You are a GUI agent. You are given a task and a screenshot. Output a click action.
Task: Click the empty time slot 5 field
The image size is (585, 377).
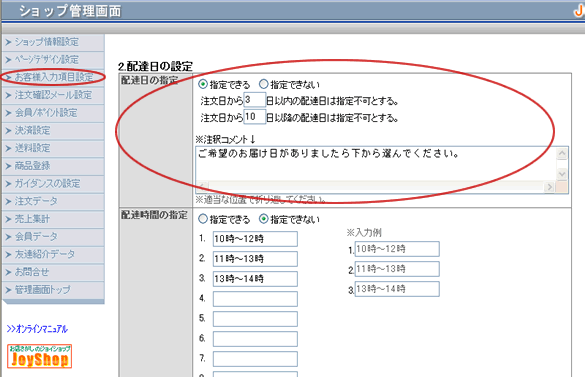coord(255,319)
